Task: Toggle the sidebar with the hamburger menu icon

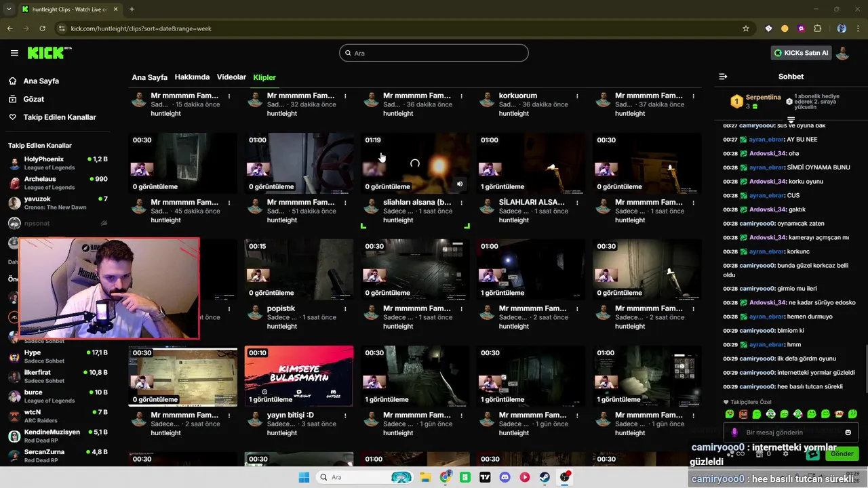Action: [x=14, y=53]
